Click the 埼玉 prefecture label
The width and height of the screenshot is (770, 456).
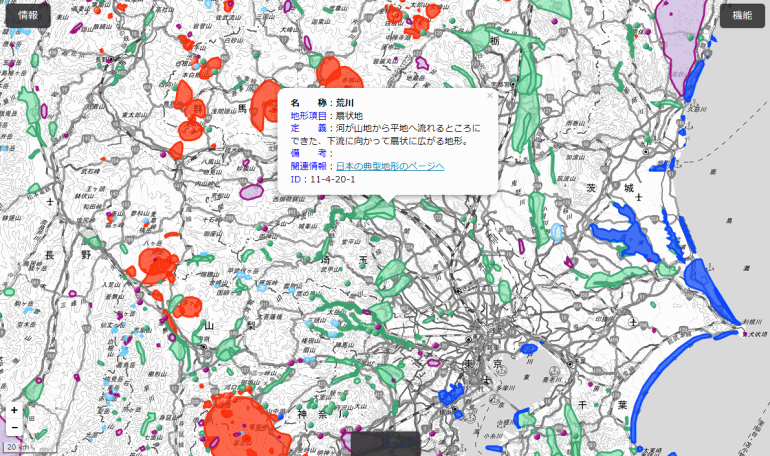coord(344,260)
